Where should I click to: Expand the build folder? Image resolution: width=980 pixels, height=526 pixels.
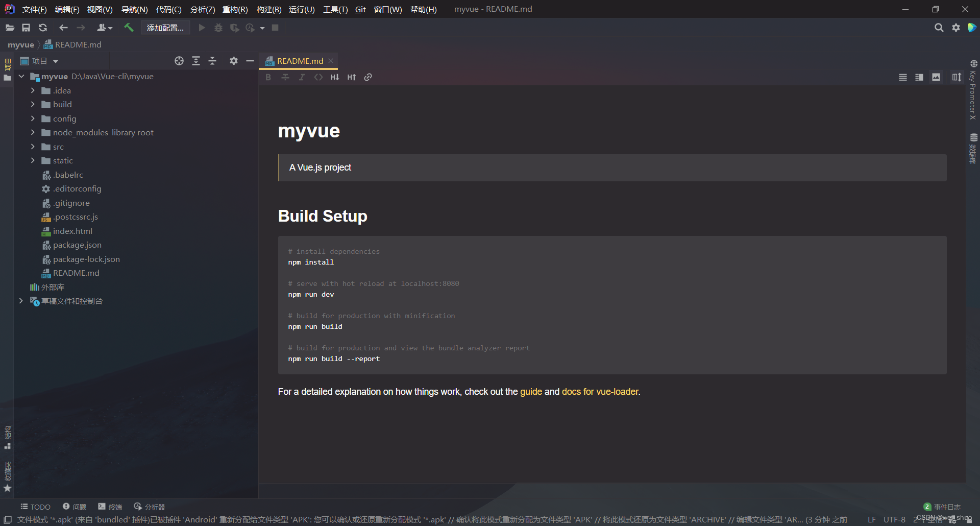coord(33,104)
